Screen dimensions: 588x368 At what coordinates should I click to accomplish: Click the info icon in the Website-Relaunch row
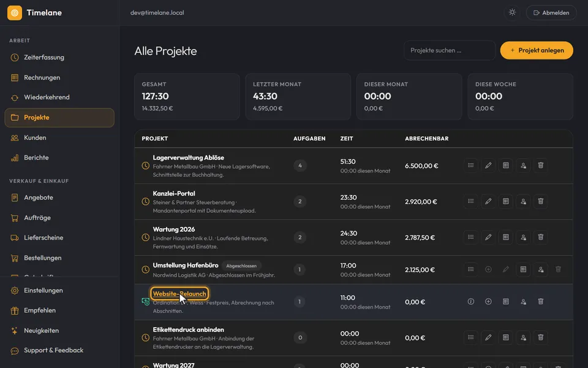point(470,302)
